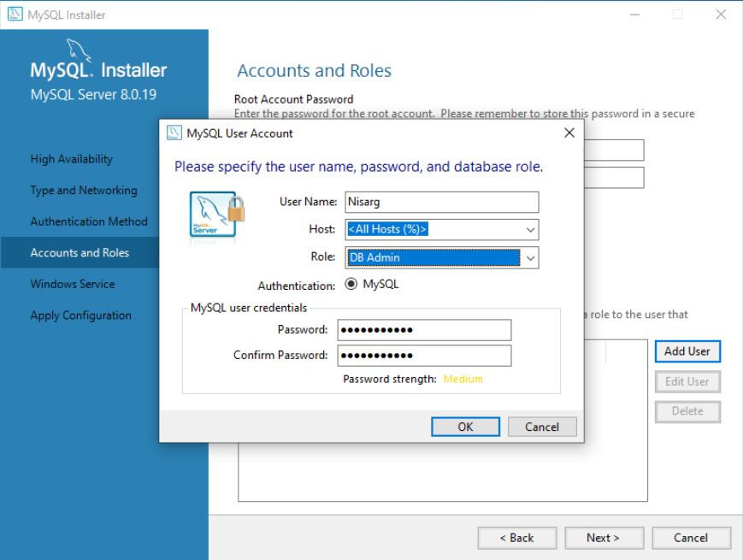Click the Back button

517,538
